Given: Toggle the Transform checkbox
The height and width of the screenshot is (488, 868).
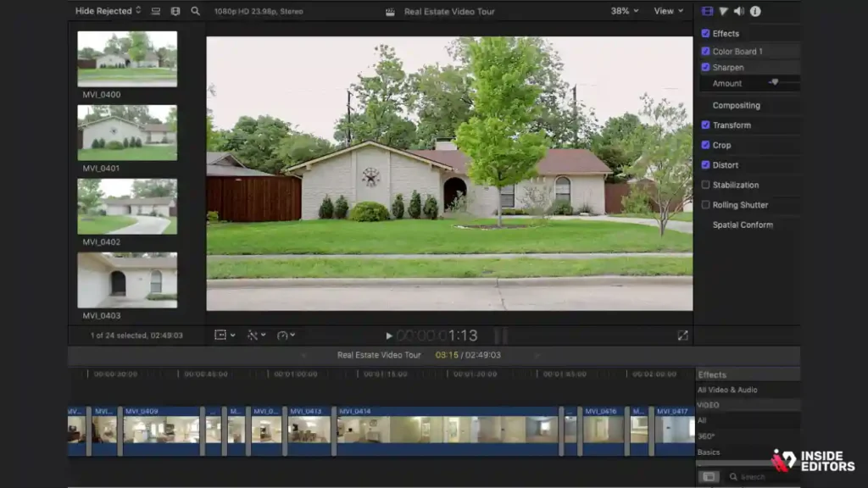Looking at the screenshot, I should click(705, 125).
